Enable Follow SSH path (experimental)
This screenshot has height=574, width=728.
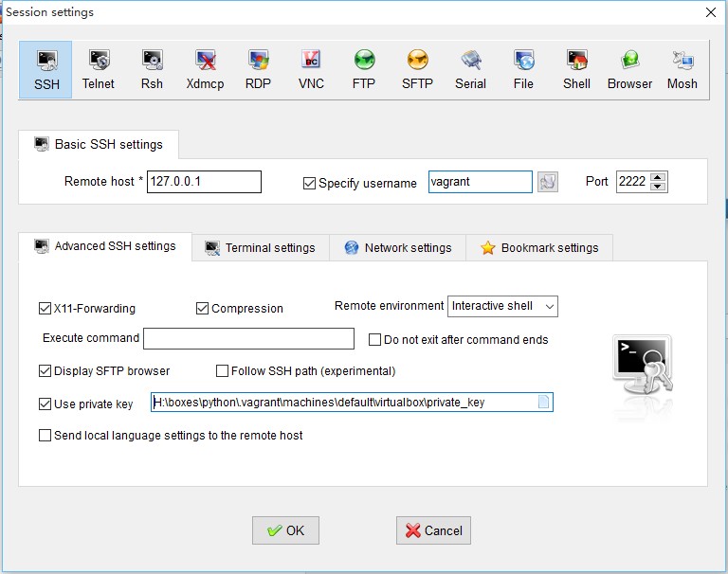click(223, 371)
